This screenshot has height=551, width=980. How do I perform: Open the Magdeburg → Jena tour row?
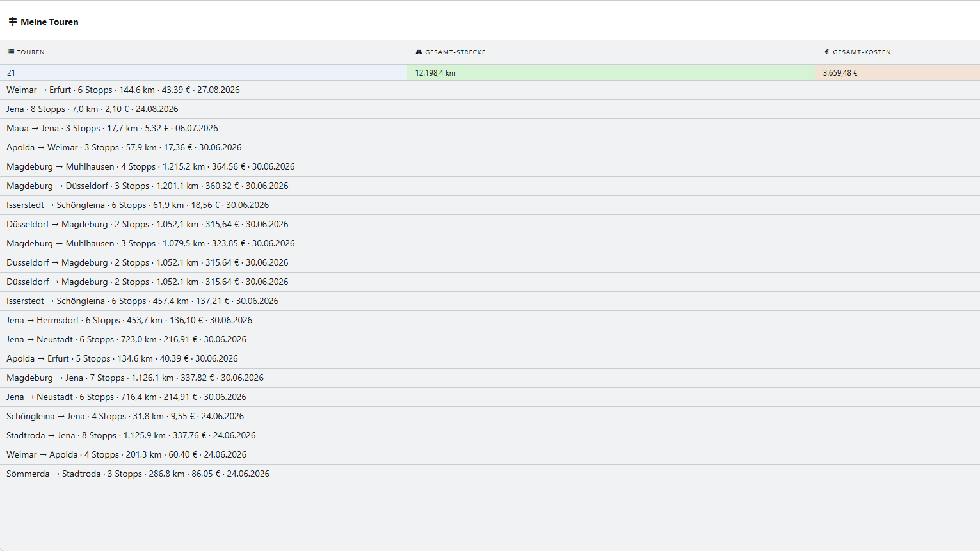[490, 378]
